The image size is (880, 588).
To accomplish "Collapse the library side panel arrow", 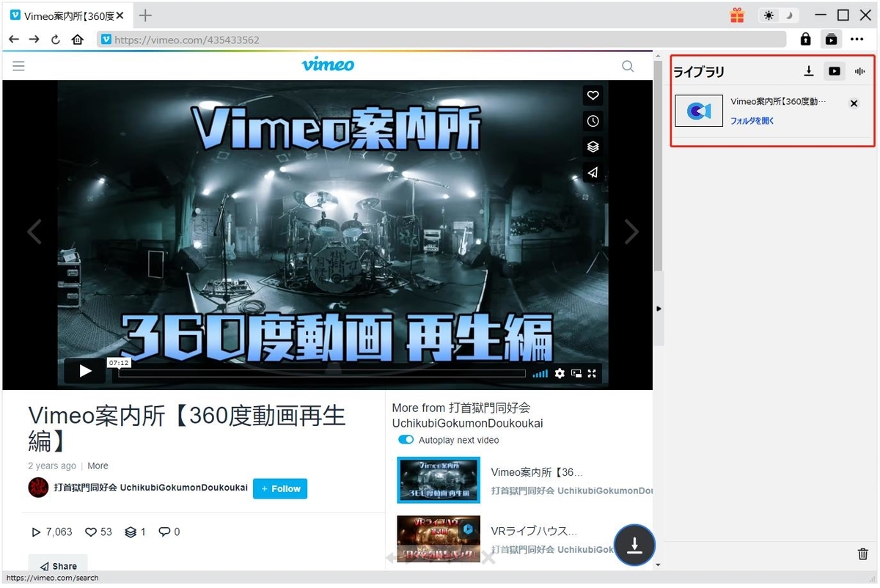I will [x=659, y=309].
